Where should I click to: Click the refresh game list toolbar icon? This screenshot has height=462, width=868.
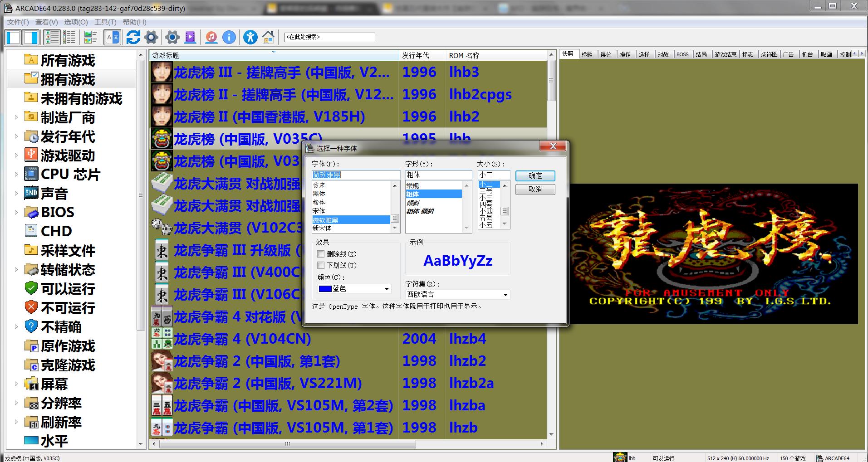click(133, 37)
